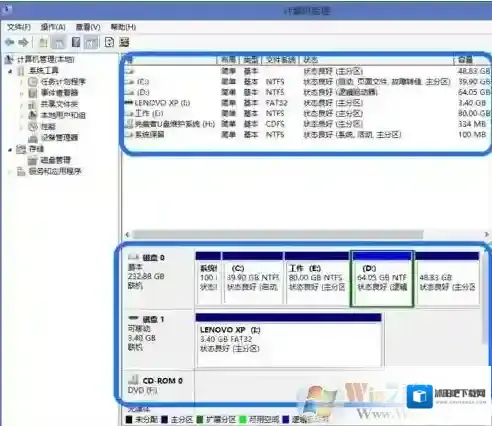
Task: Collapse the 存储 tree node
Action: 10,149
